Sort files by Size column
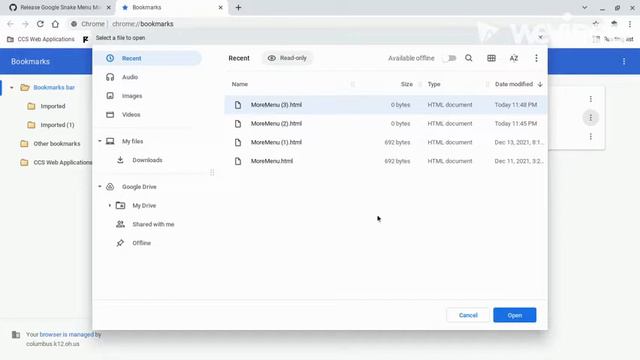 point(407,84)
